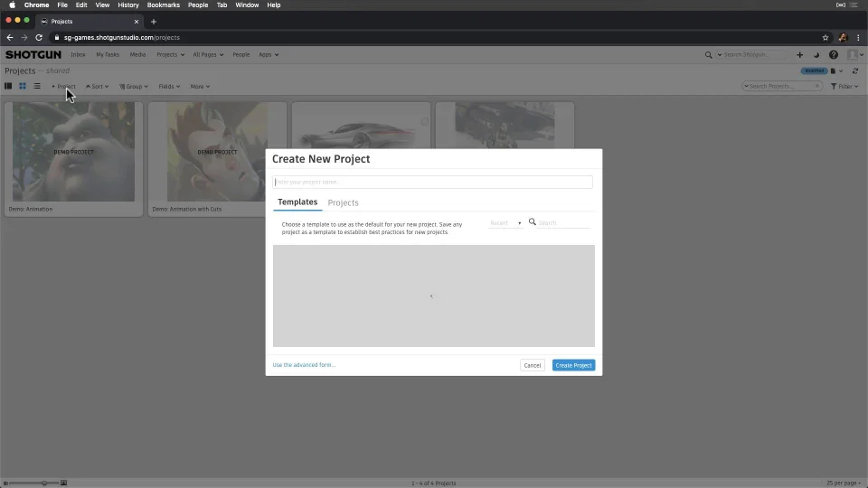
Task: Open the Filter panel dropdown
Action: (x=844, y=87)
